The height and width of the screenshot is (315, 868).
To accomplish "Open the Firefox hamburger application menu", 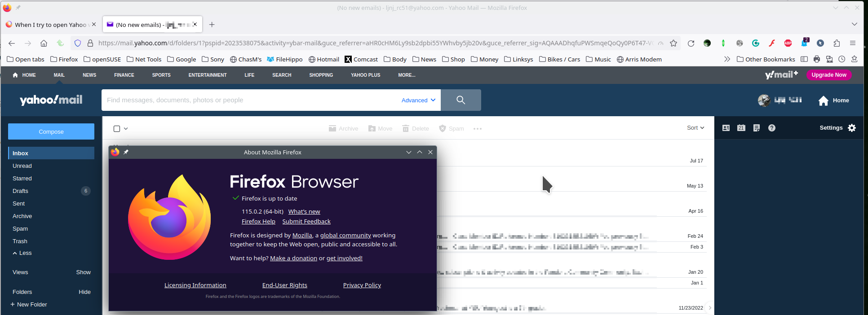I will pos(853,43).
